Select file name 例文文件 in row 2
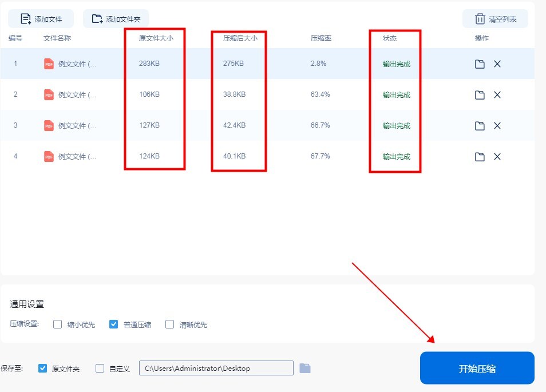 pyautogui.click(x=77, y=95)
